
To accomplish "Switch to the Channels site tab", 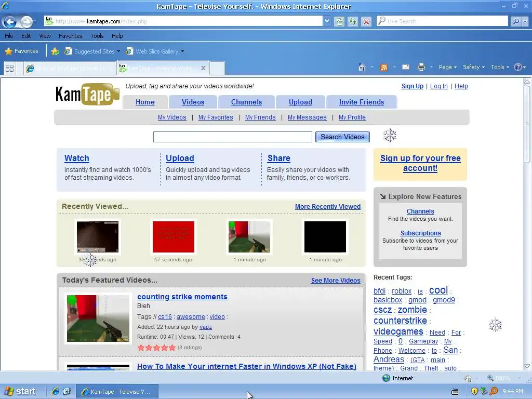I will (246, 102).
